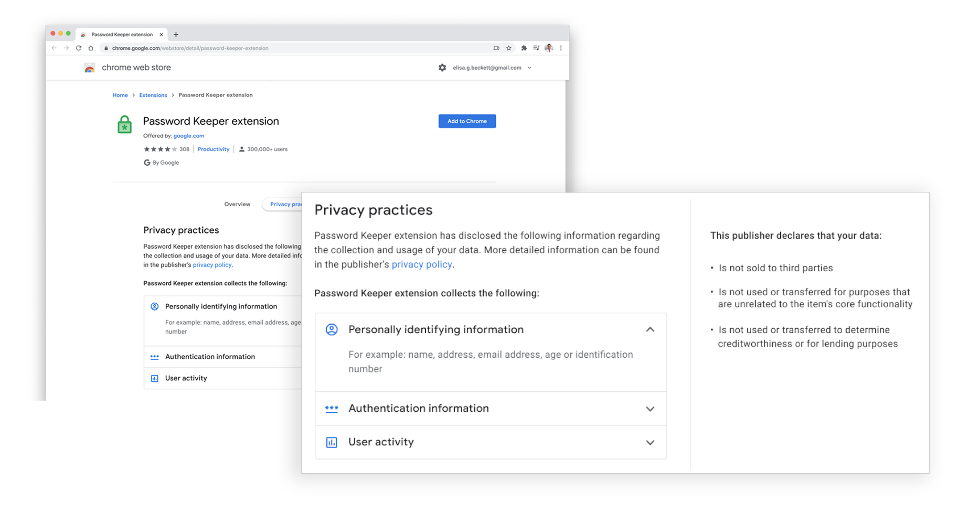Click the profile avatar in toolbar
The width and height of the screenshot is (980, 513).
(549, 48)
